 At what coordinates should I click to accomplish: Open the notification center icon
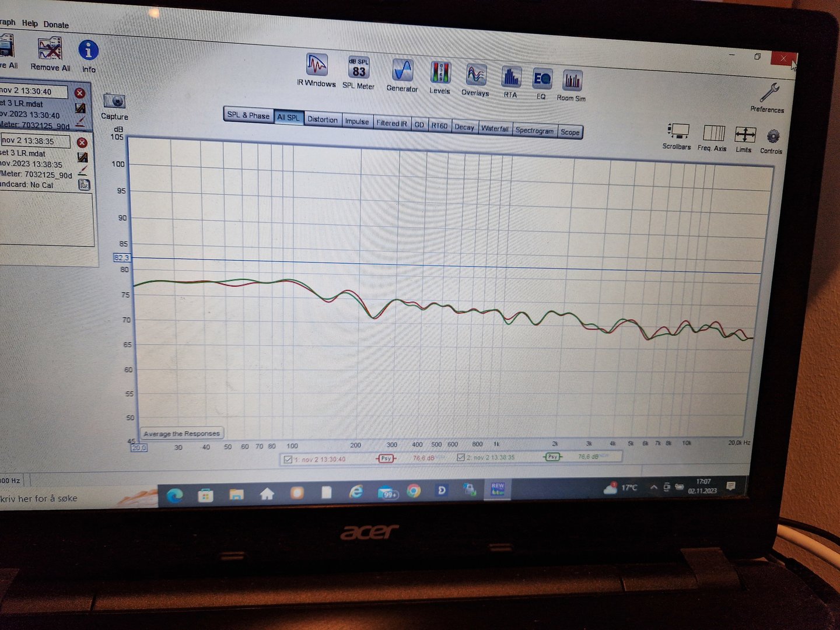[731, 485]
